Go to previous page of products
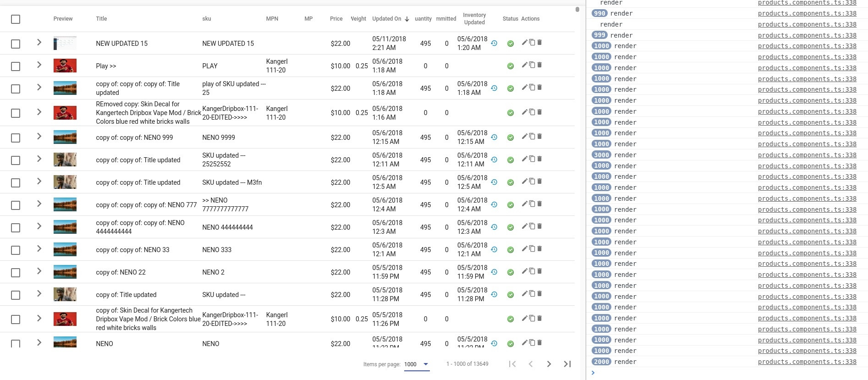Viewport: 868px width, 380px height. [531, 364]
